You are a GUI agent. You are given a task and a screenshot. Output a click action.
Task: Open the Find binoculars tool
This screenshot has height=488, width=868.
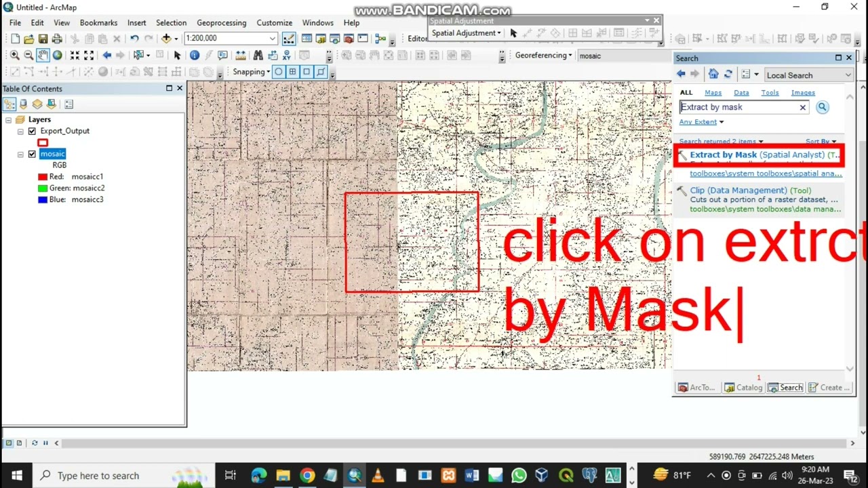[x=258, y=55]
